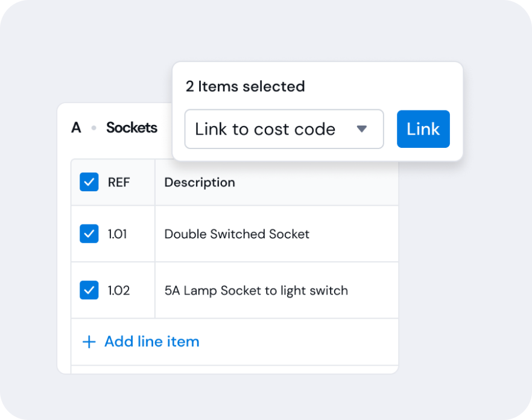The image size is (532, 420).
Task: Select the Double Switched Socket description cell
Action: tap(276, 234)
